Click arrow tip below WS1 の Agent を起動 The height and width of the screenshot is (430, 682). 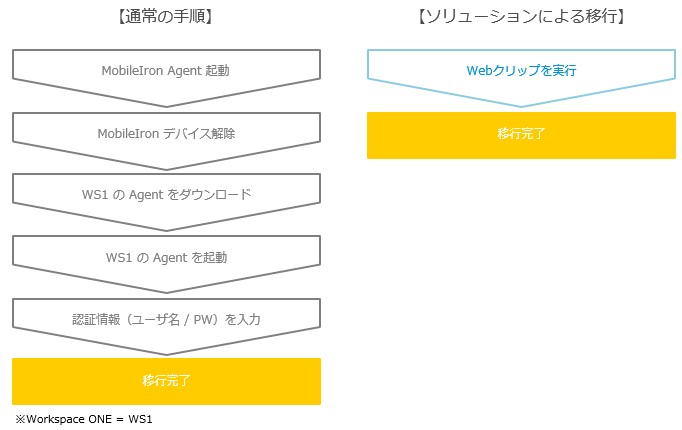166,291
